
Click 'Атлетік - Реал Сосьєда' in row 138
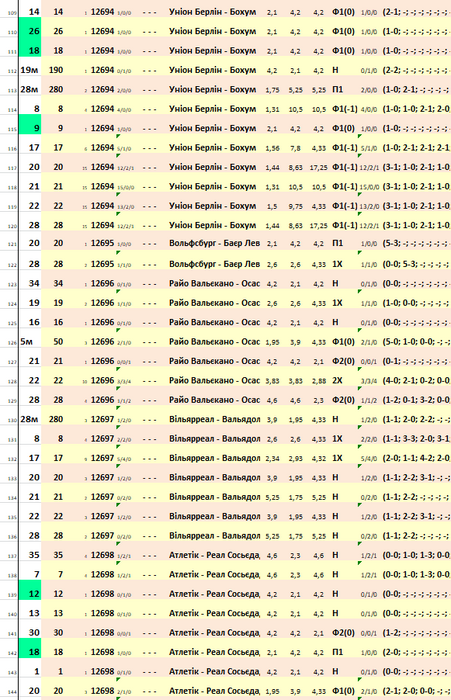click(x=214, y=574)
